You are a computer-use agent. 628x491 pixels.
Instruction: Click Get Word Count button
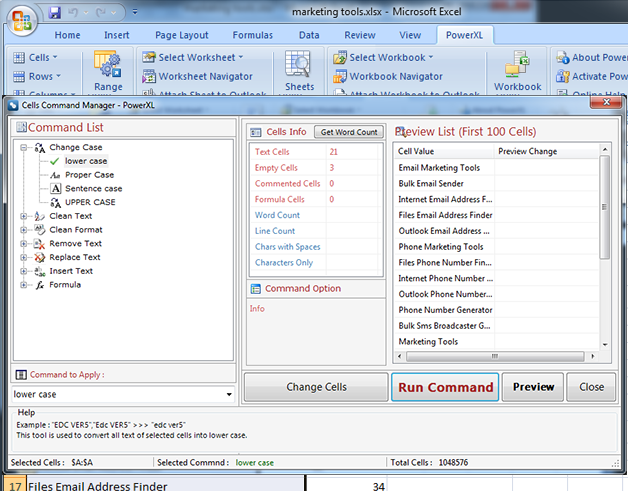349,132
